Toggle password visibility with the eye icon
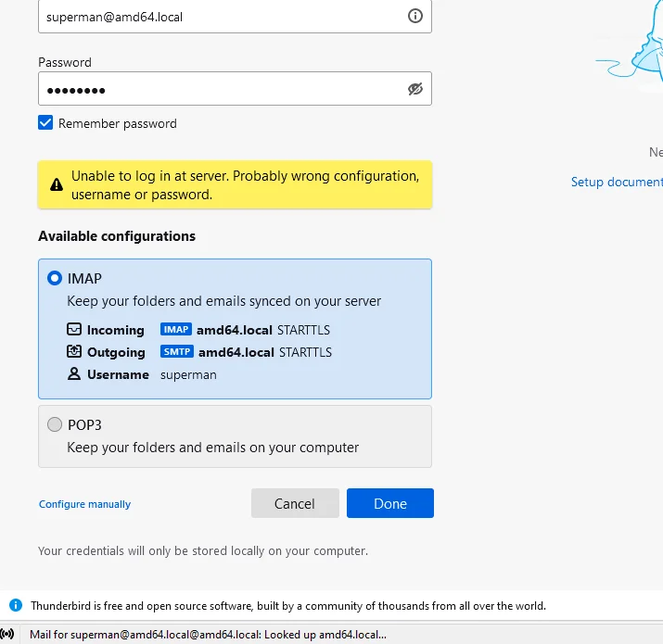 pyautogui.click(x=414, y=89)
